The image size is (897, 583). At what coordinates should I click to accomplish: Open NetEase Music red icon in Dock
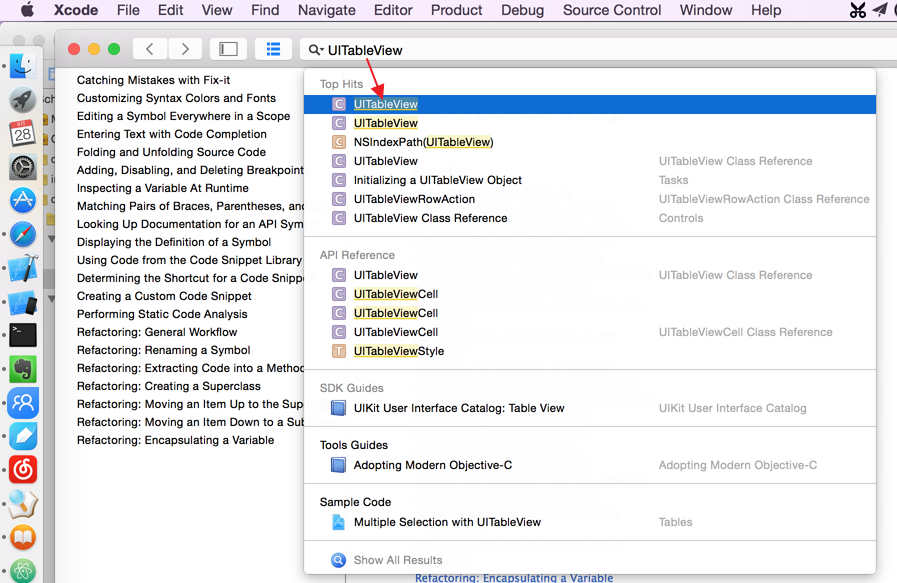click(23, 469)
